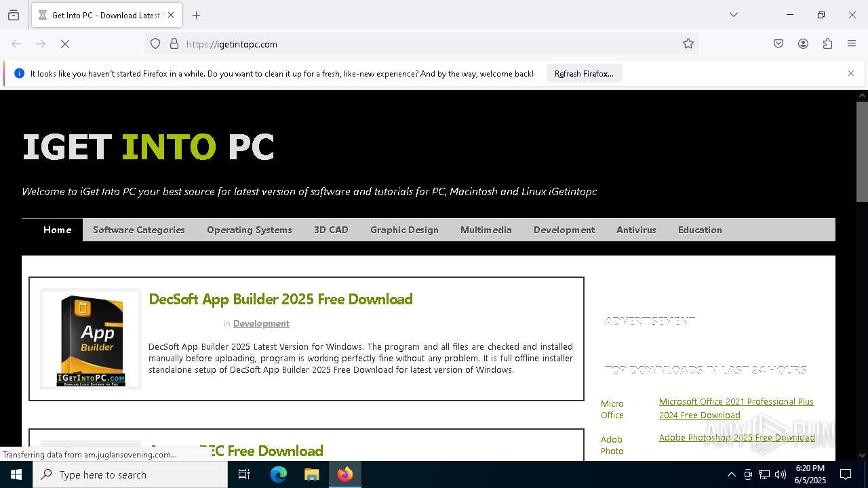Open Education menu item
The image size is (868, 488).
click(700, 230)
